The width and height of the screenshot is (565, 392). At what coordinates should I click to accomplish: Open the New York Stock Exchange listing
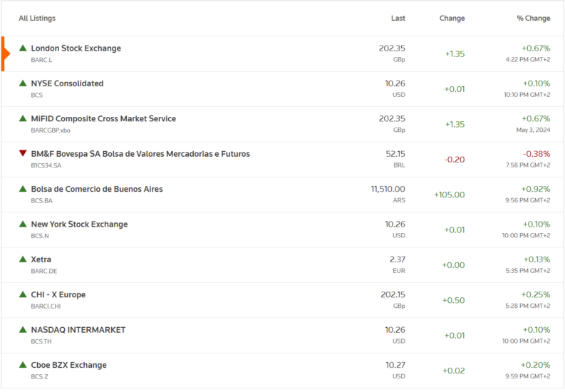tap(79, 225)
